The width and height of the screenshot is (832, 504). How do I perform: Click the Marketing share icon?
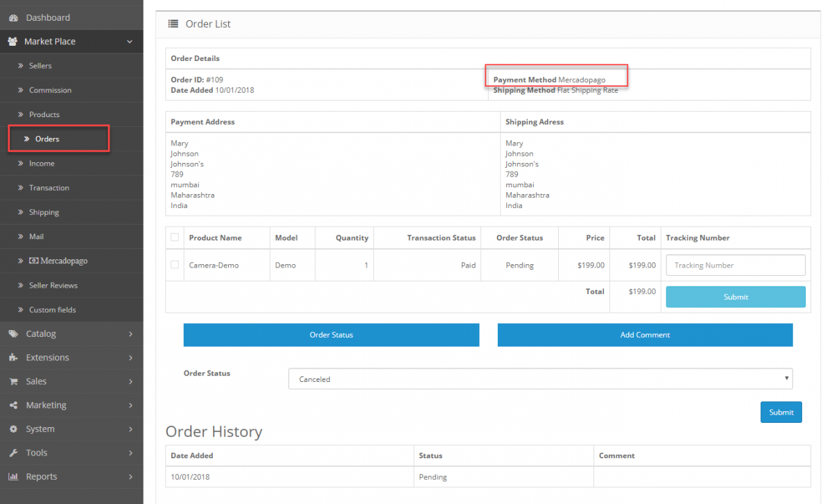pyautogui.click(x=13, y=405)
